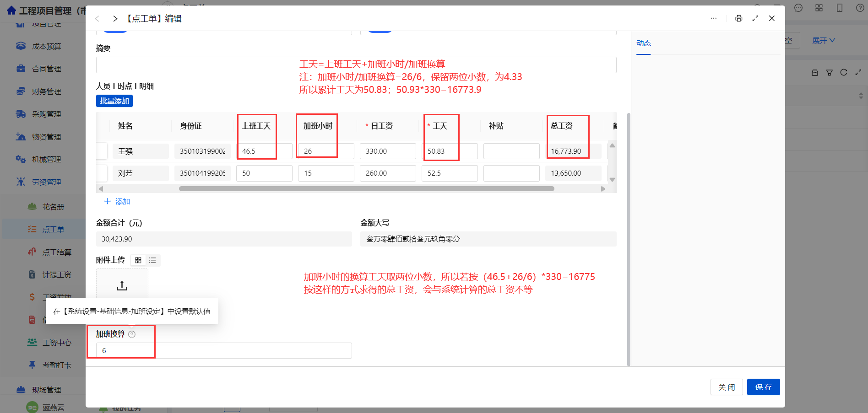This screenshot has height=413, width=868.
Task: Click 王强's 补贴 empty field
Action: (511, 151)
